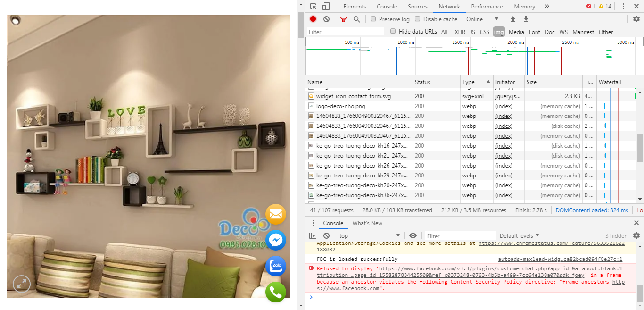Toggle the device toolbar icon
644x310 pixels.
[x=326, y=6]
